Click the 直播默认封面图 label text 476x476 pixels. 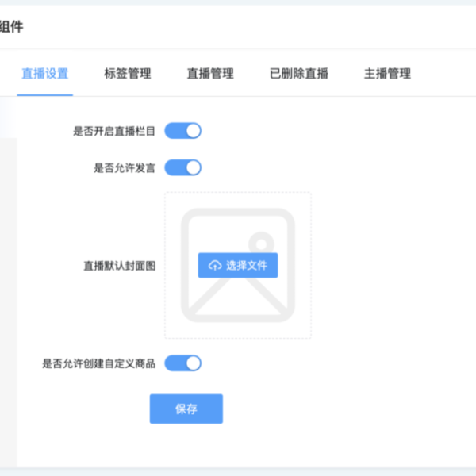click(x=119, y=266)
